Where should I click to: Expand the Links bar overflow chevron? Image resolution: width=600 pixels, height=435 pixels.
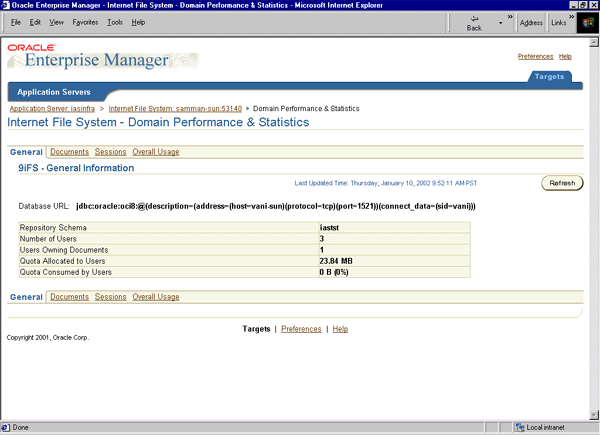[x=571, y=16]
